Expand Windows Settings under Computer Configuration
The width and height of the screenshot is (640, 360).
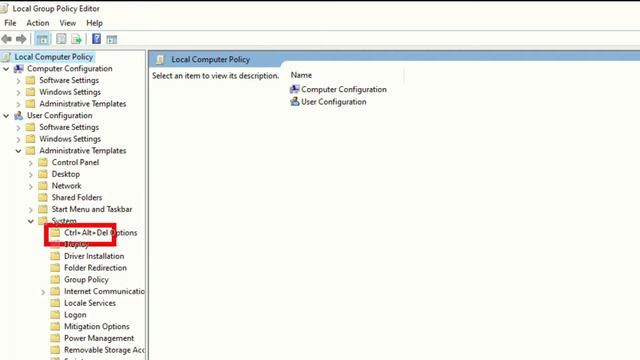pos(18,93)
